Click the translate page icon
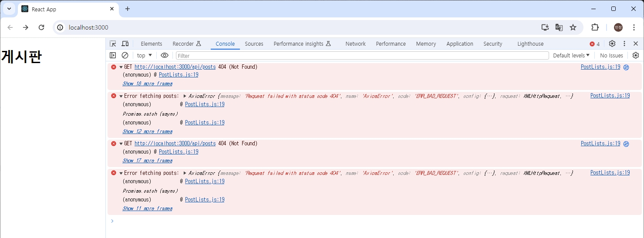 click(x=559, y=27)
